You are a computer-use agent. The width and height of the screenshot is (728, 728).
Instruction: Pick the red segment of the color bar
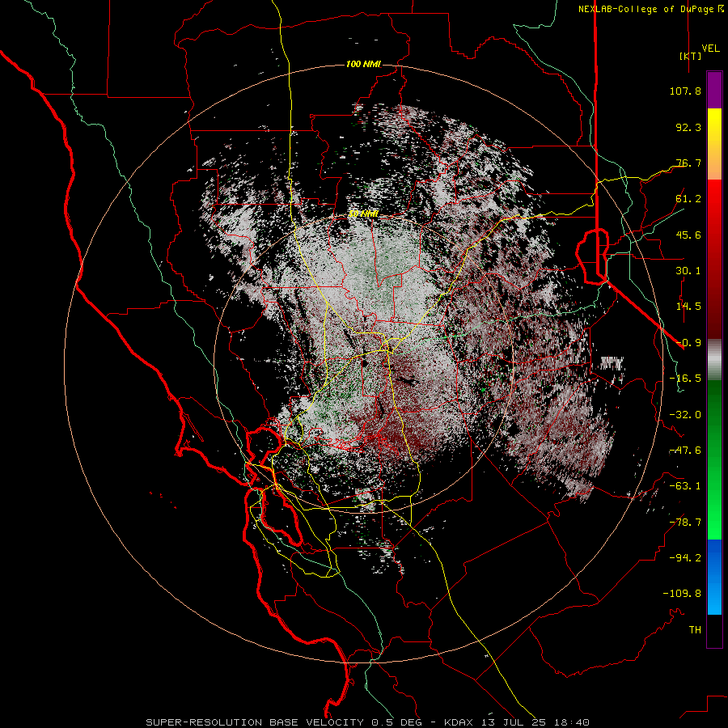point(714,259)
